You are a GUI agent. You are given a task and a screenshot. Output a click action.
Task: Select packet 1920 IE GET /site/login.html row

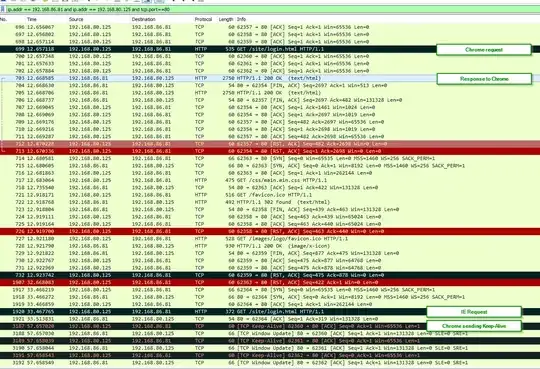point(270,311)
